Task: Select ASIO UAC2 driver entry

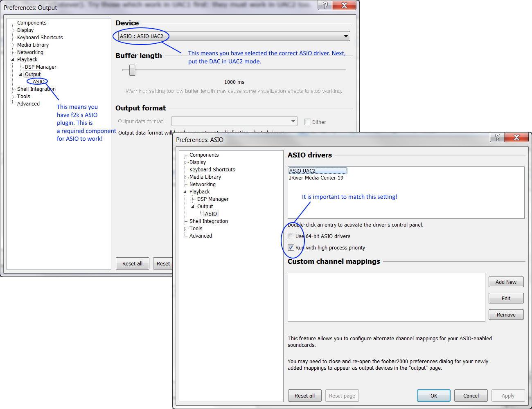Action: click(318, 171)
